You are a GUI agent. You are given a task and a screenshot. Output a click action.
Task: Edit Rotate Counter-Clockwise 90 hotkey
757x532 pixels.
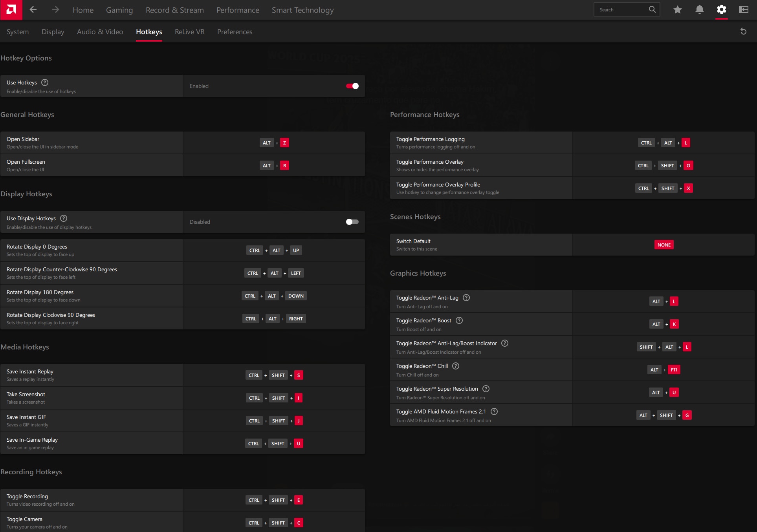(274, 273)
